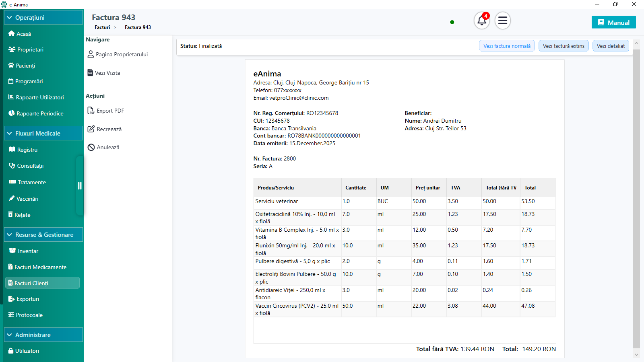
Task: Click the Recreează edit icon
Action: 91,129
